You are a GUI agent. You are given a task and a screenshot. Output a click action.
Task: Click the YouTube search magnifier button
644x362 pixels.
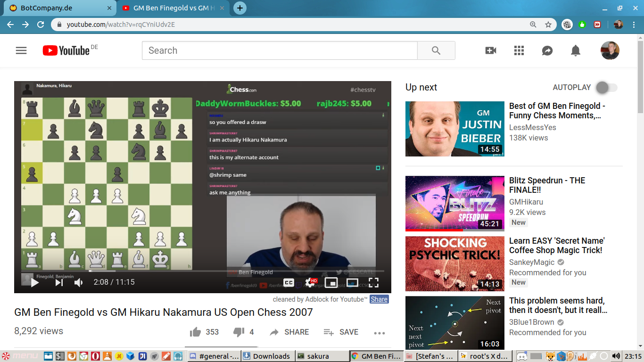point(436,50)
